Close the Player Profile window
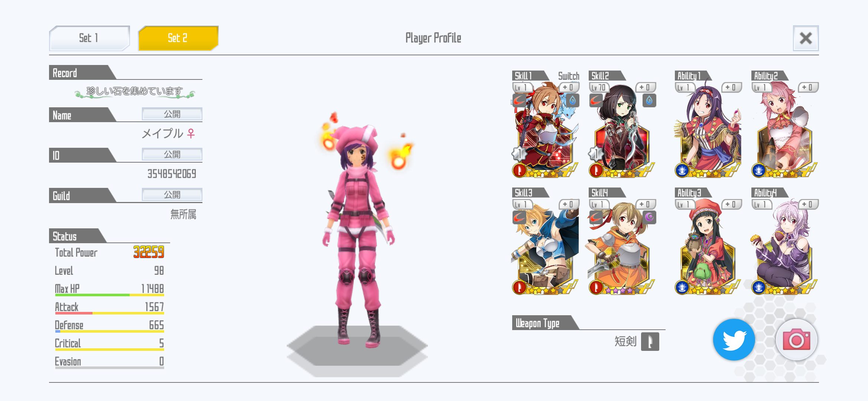Screen dimensions: 868x401 click(806, 38)
